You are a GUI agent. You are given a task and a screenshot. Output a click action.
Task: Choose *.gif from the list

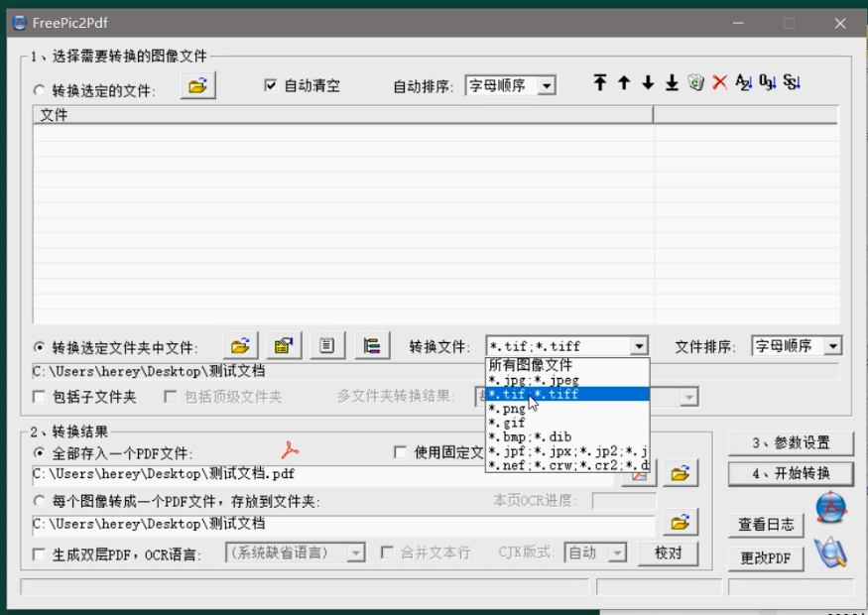[x=567, y=423]
